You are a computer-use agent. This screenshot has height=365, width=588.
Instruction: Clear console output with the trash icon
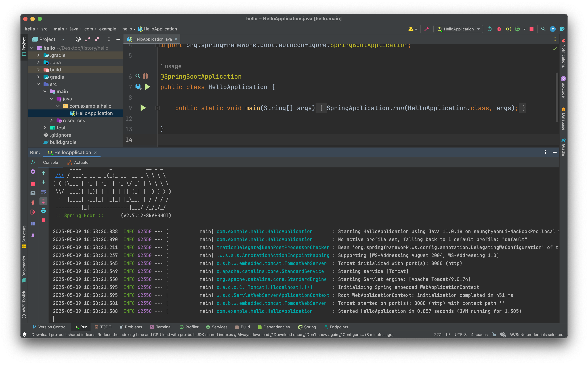click(43, 220)
